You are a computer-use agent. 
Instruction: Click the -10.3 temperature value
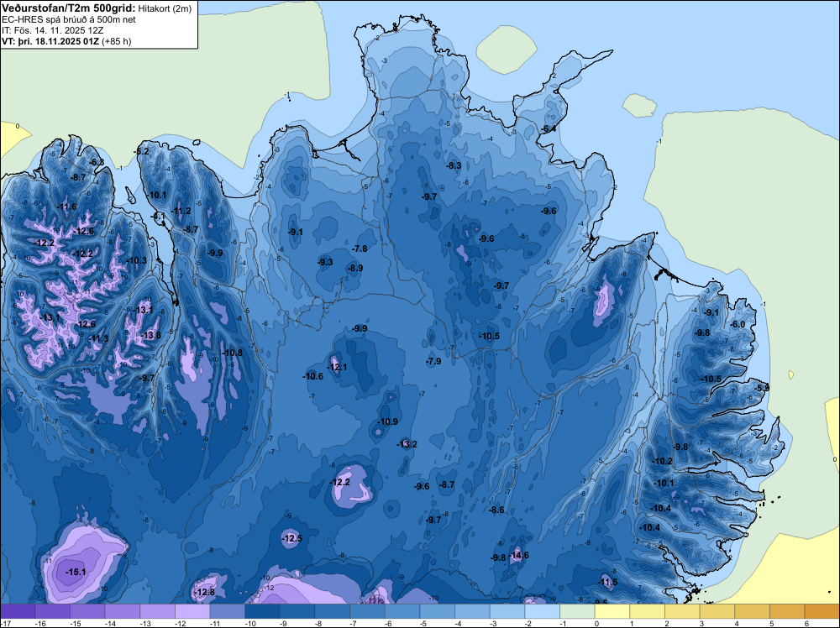[137, 261]
